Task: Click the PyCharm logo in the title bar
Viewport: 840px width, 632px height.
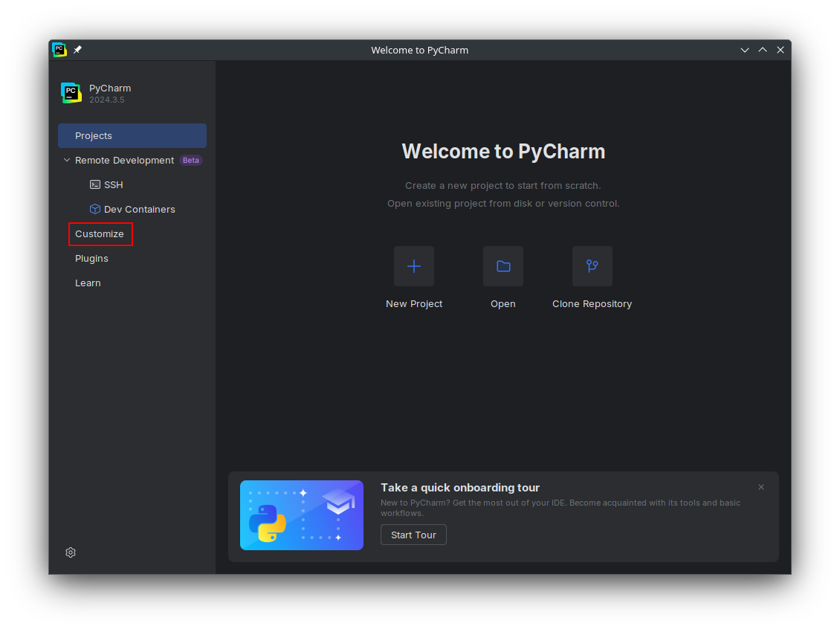Action: pyautogui.click(x=59, y=50)
